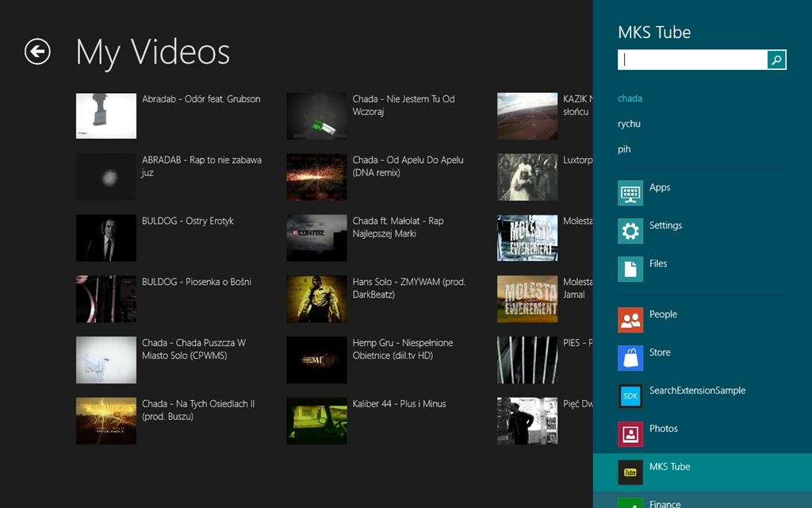Screen dimensions: 812x508
Task: Open thumbnail for Hans Solo - ZMYWAM
Action: click(317, 299)
